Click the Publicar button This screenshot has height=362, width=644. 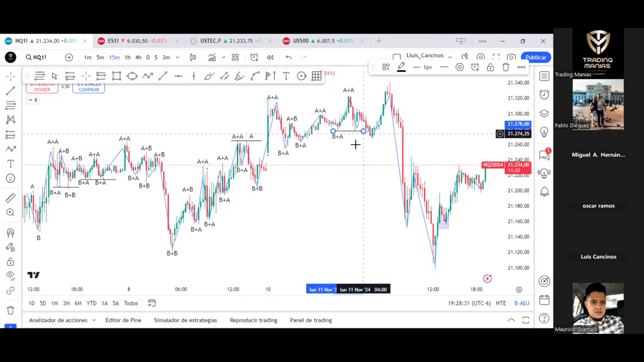(535, 57)
